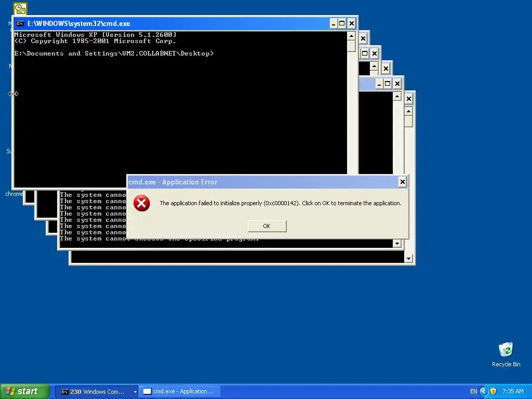Click the red error icon in the dialog
The height and width of the screenshot is (399, 532).
tap(141, 203)
